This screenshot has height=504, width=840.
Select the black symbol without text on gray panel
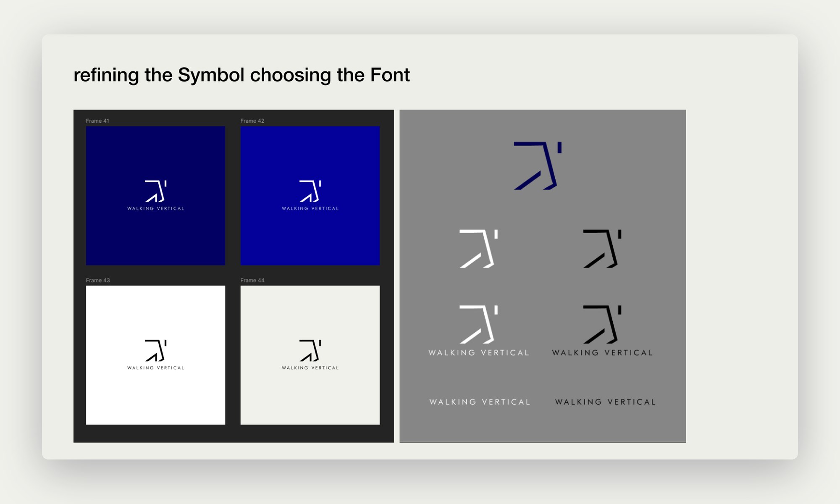point(602,249)
